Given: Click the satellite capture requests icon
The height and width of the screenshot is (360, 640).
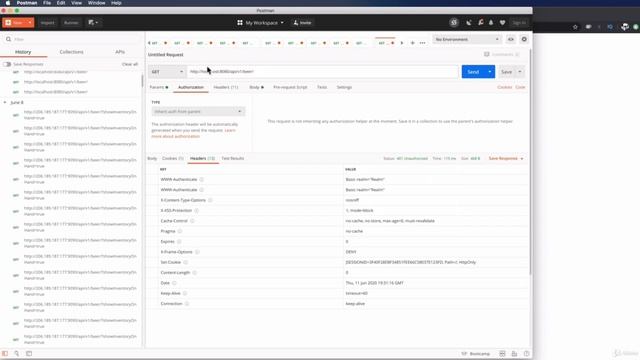Looking at the screenshot, I should pos(469,23).
